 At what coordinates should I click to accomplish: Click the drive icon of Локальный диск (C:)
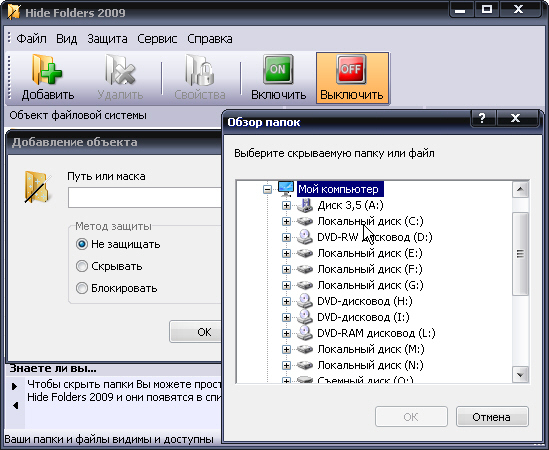[x=305, y=221]
